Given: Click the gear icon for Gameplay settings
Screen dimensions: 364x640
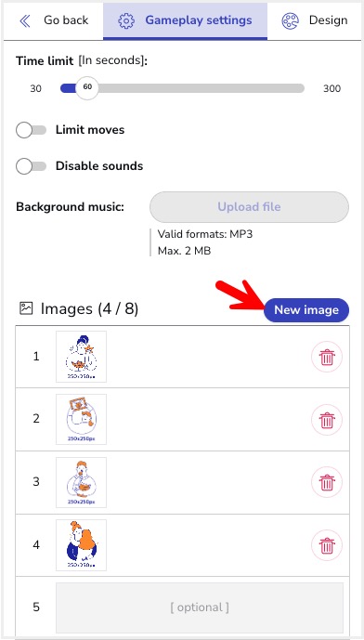Looking at the screenshot, I should pyautogui.click(x=126, y=20).
